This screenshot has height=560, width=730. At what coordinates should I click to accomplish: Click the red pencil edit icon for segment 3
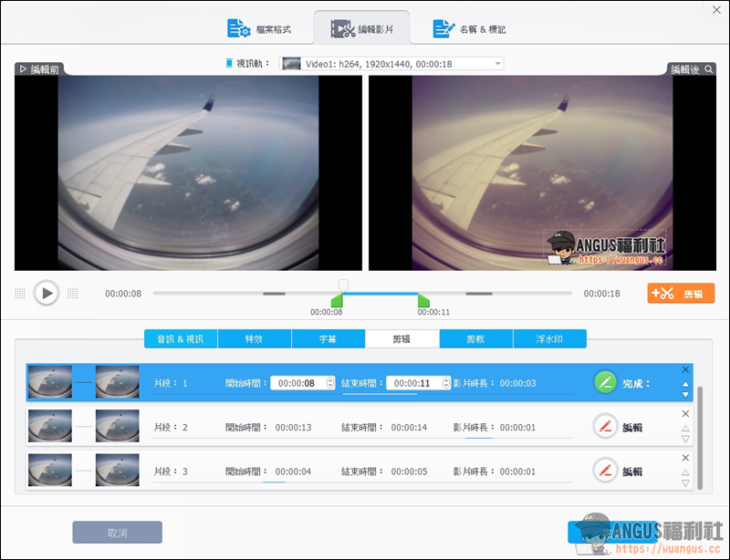[605, 470]
